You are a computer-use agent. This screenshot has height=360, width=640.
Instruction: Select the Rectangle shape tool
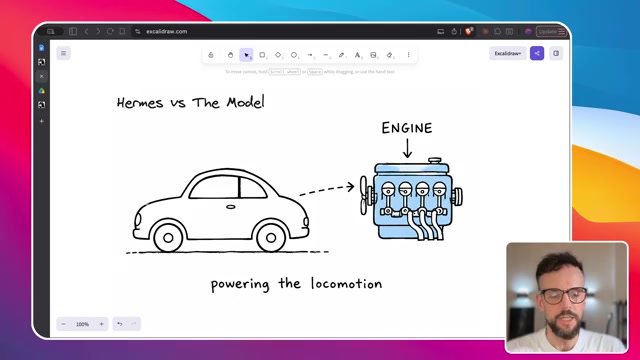[262, 55]
